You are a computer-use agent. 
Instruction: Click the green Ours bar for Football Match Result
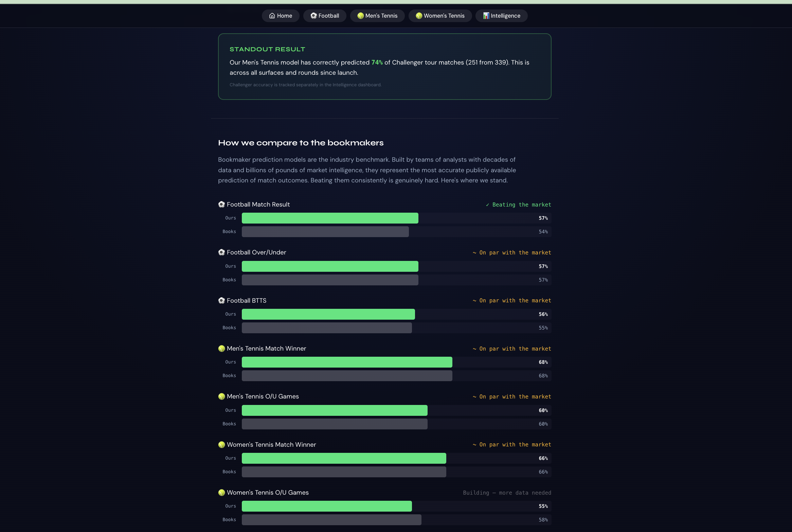tap(330, 218)
